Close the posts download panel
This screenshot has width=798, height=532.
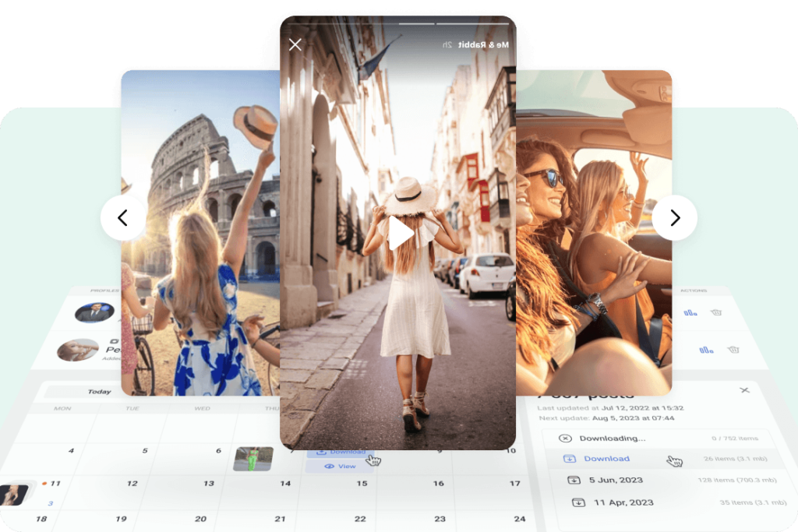(x=744, y=390)
